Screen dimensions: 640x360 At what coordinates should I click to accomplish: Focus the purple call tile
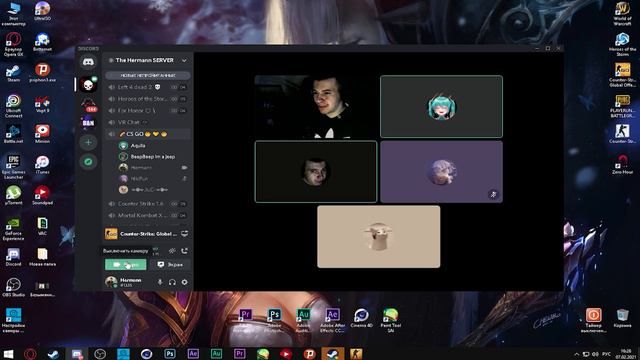point(441,171)
